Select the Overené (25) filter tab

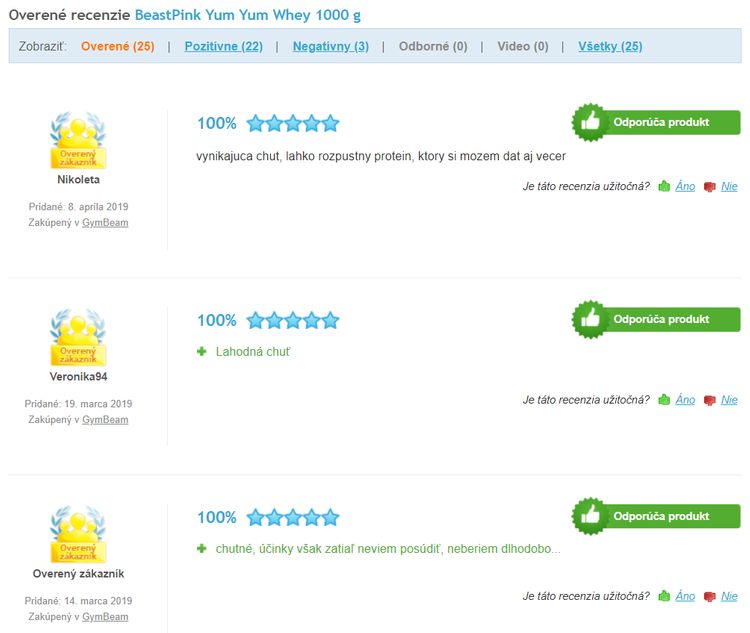click(118, 46)
